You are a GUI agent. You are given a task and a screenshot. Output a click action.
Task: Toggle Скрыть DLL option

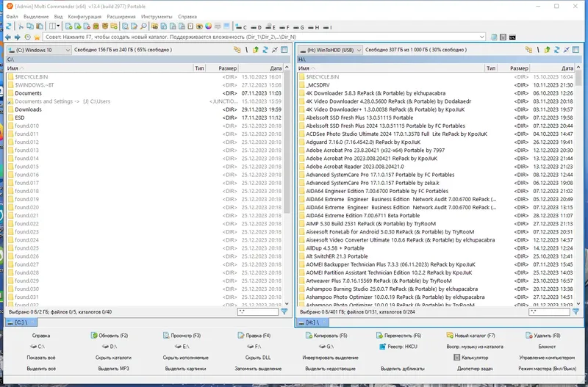pyautogui.click(x=258, y=358)
